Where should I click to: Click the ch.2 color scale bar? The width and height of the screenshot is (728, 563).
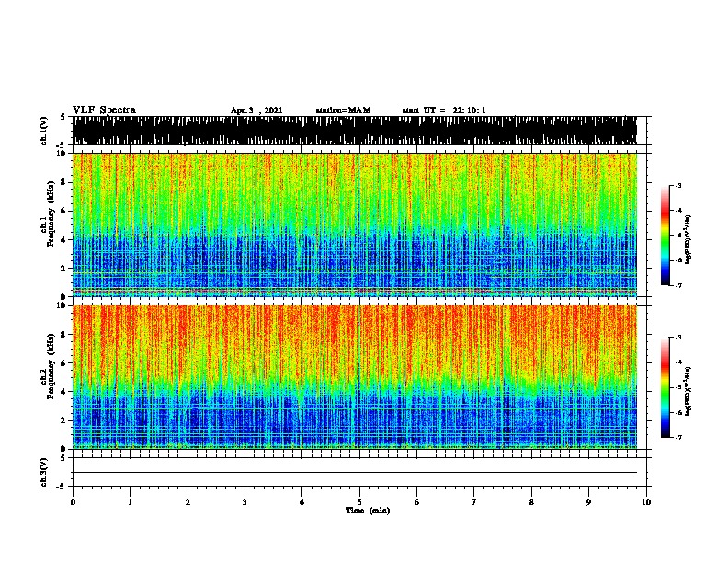click(665, 387)
